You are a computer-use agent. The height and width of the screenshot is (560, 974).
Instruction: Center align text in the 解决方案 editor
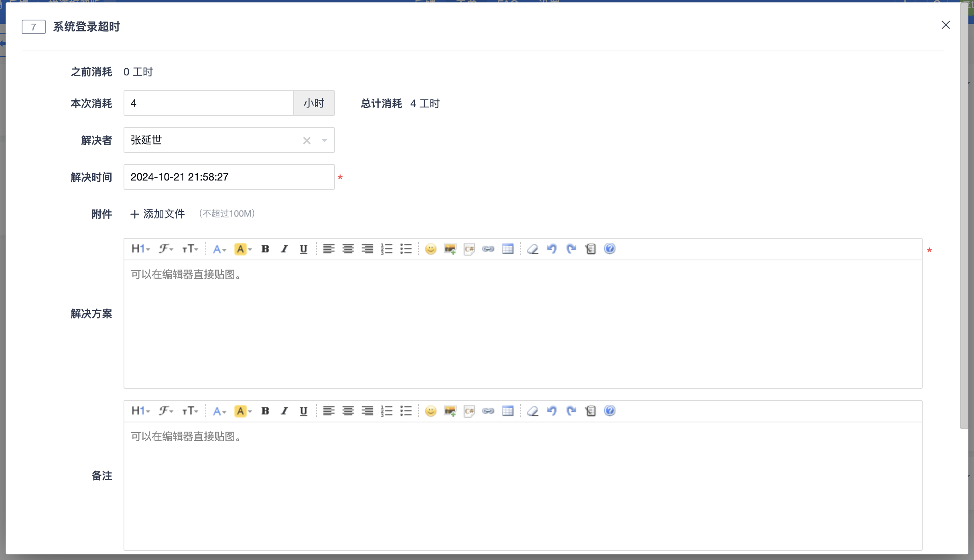point(348,249)
